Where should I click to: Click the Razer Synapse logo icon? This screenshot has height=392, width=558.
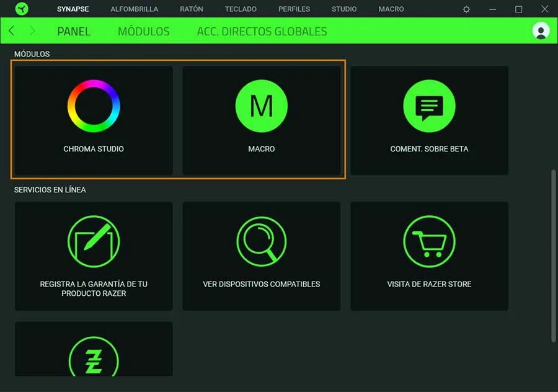[x=22, y=9]
